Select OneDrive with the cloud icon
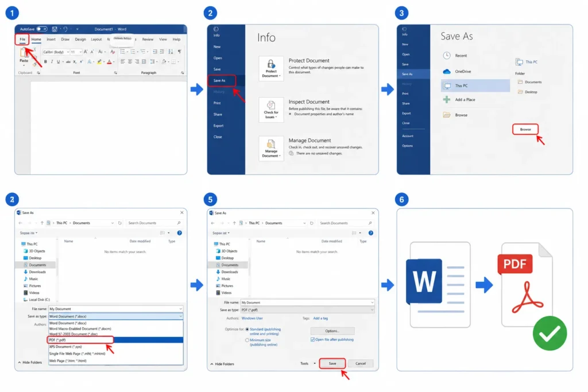588x392 pixels. (458, 71)
